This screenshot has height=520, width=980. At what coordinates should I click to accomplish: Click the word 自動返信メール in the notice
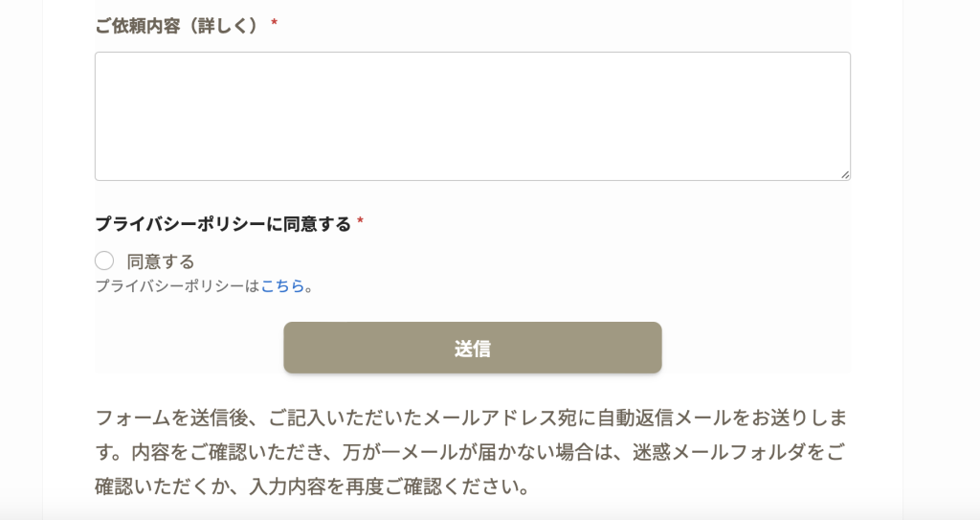click(x=663, y=419)
